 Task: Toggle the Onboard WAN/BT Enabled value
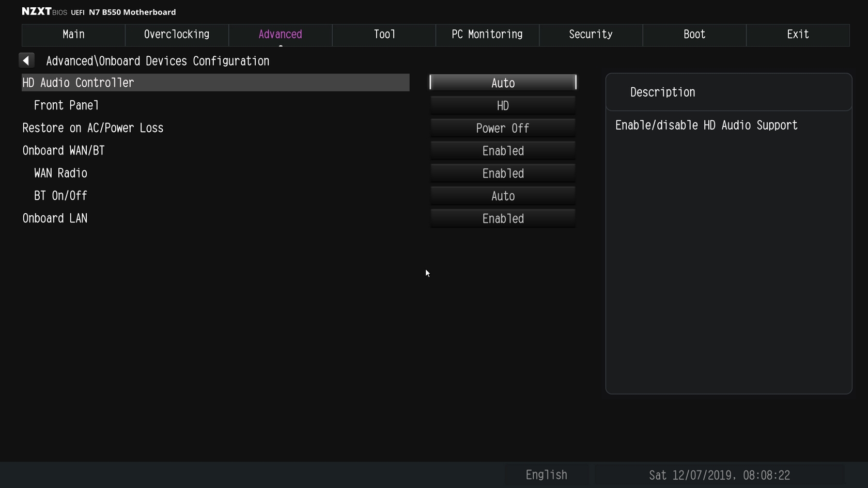[503, 151]
